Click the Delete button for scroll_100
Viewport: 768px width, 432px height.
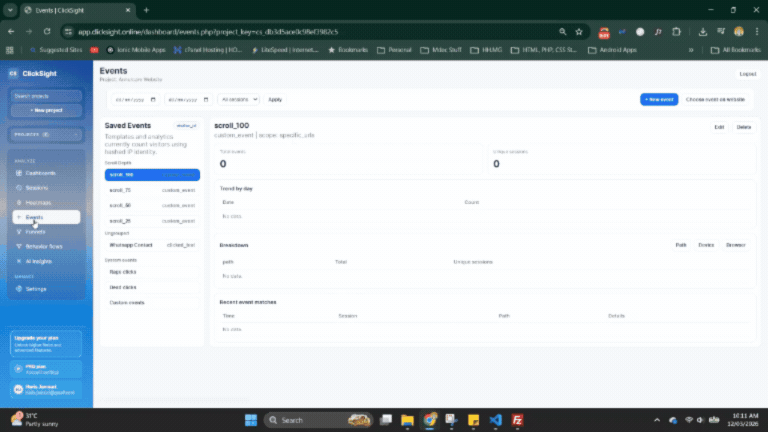pos(743,127)
